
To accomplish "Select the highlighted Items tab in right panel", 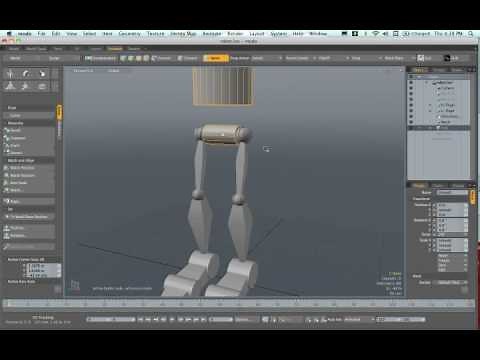I will point(419,70).
